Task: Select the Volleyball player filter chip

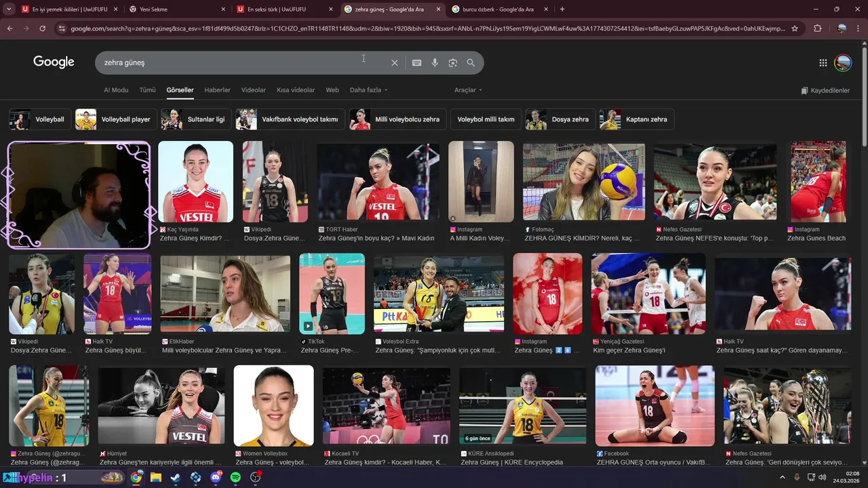Action: coord(116,119)
